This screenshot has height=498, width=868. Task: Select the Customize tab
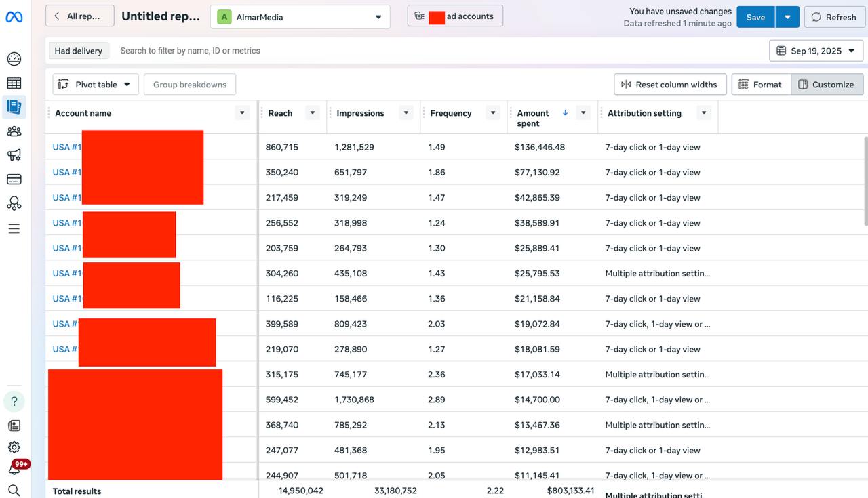pos(827,84)
